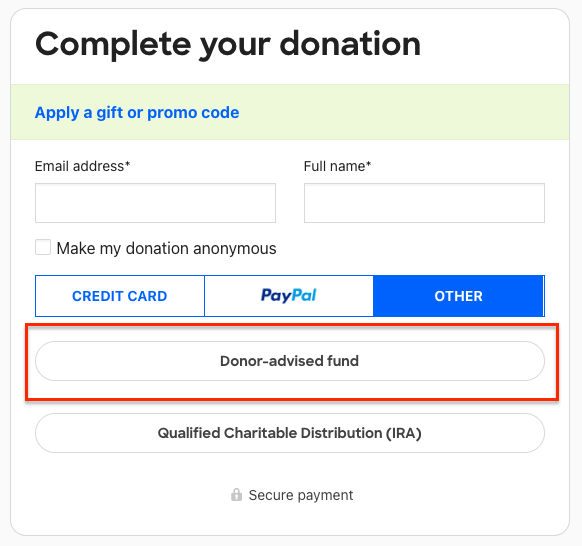Select Qualified Charitable Distribution (IRA) button
Image resolution: width=582 pixels, height=546 pixels.
coord(290,433)
